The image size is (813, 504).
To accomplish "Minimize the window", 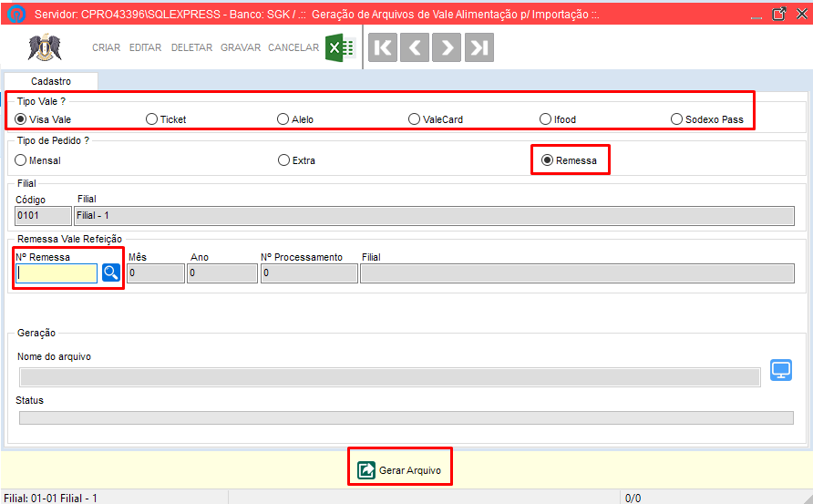I will (x=756, y=16).
